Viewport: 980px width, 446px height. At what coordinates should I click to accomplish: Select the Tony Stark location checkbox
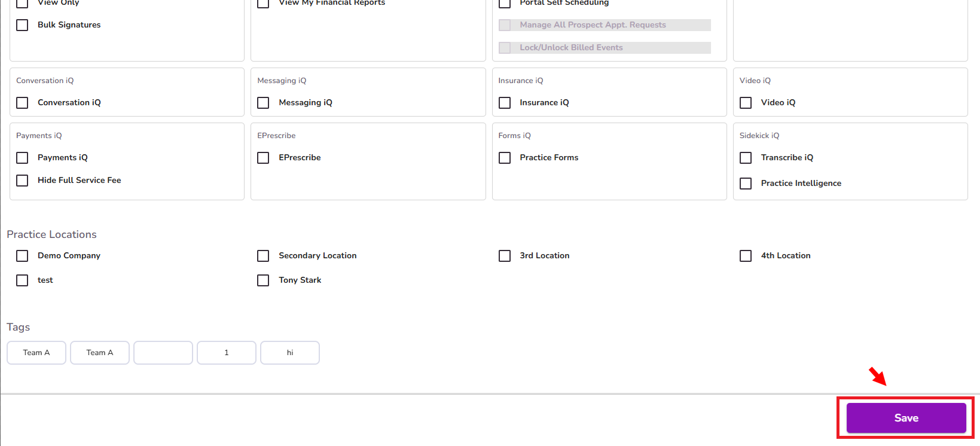pyautogui.click(x=263, y=280)
